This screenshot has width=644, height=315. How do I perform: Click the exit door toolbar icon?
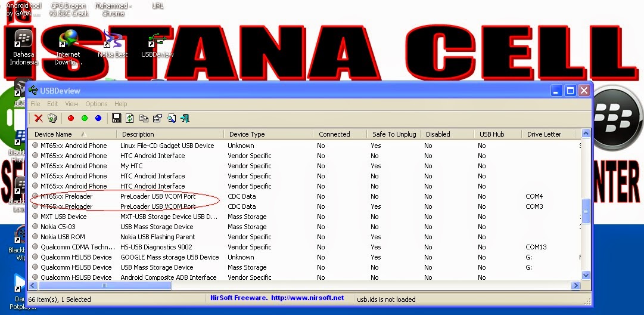coord(185,119)
